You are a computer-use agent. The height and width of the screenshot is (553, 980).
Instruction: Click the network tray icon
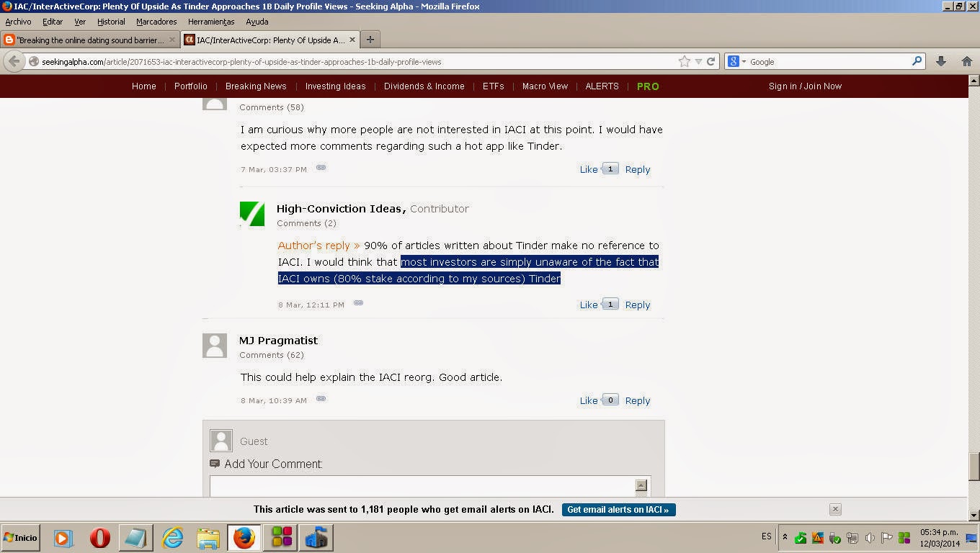[852, 538]
